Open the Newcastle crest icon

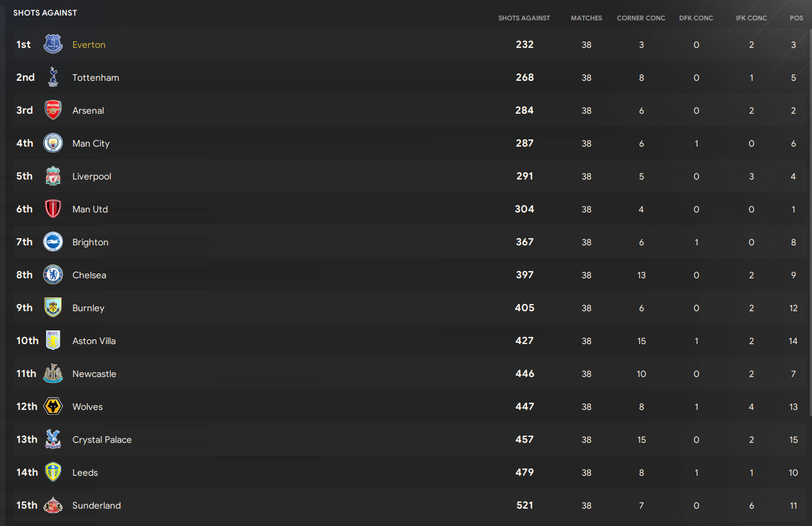(x=53, y=373)
